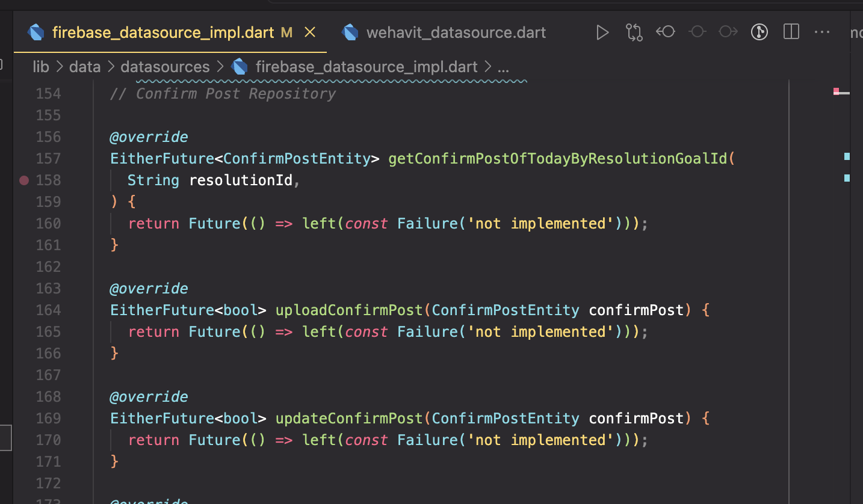Open the compare changes icon in toolbar
The height and width of the screenshot is (504, 863).
pos(634,32)
